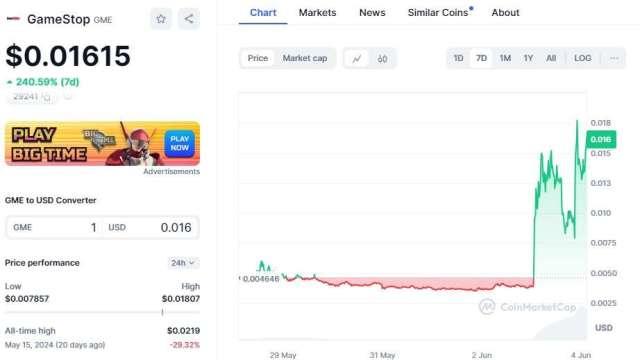Click the CoinMarketCap watermark logo

click(527, 307)
